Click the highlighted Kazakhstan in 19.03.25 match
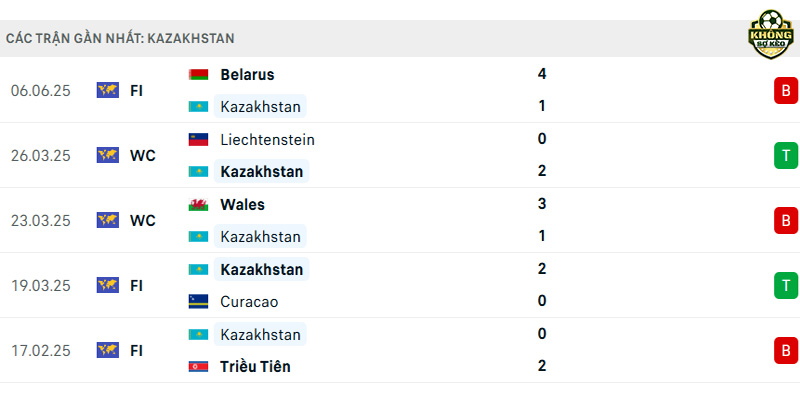This screenshot has height=400, width=800. click(x=262, y=269)
